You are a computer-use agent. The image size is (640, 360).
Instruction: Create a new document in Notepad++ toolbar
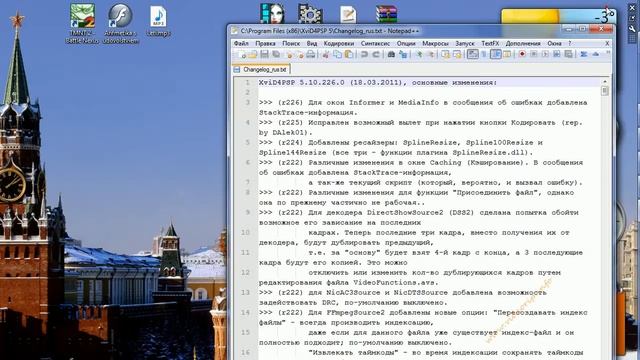pos(242,54)
